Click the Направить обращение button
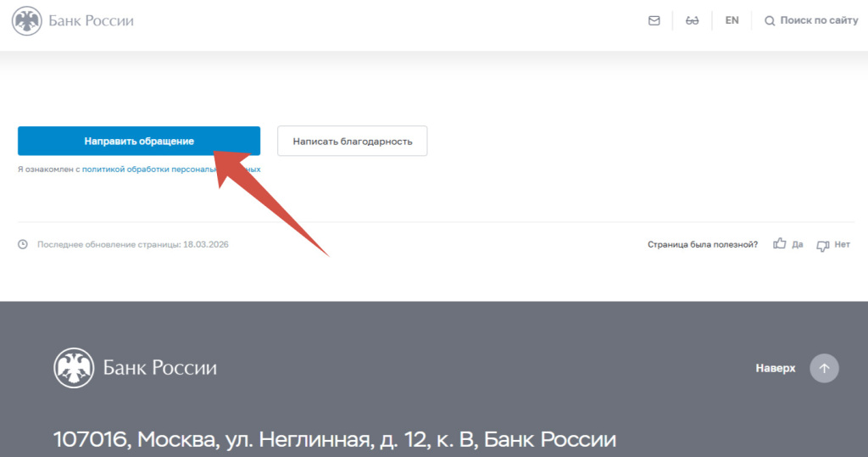The height and width of the screenshot is (457, 868). (x=139, y=141)
